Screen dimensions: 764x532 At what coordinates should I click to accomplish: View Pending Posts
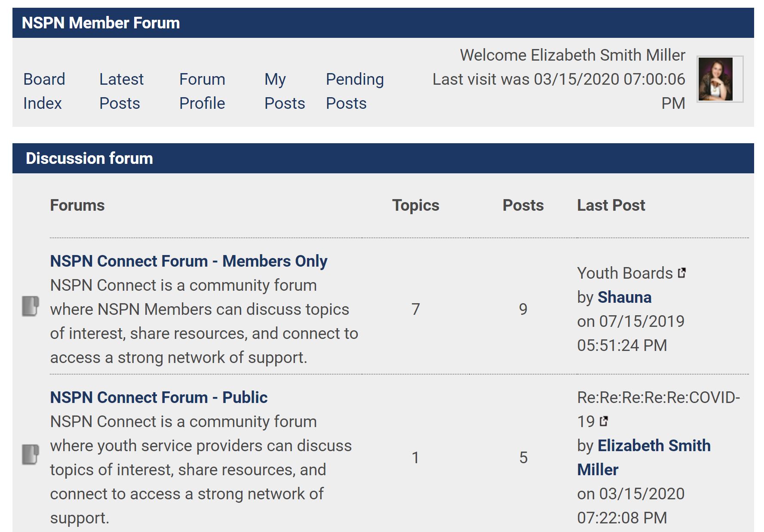click(355, 91)
